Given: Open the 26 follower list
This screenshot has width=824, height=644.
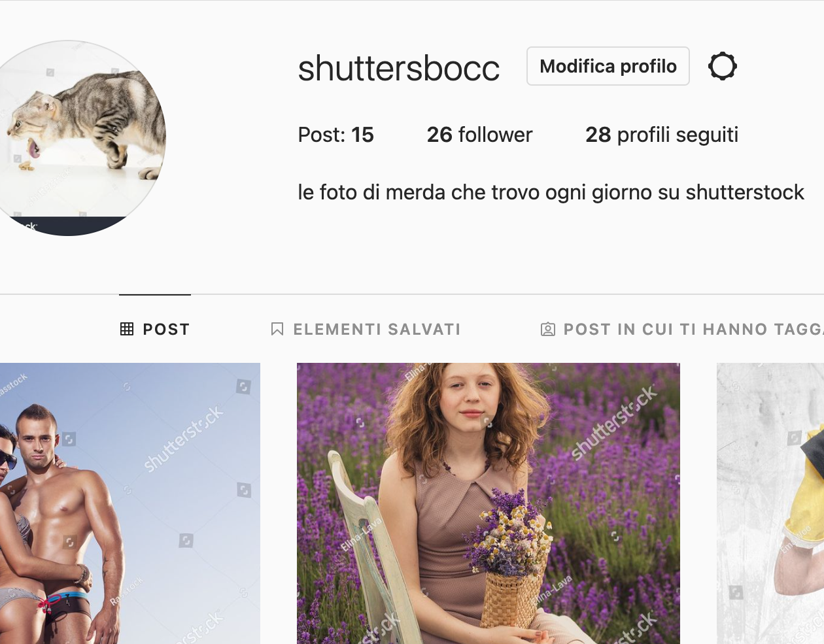Looking at the screenshot, I should pos(479,135).
